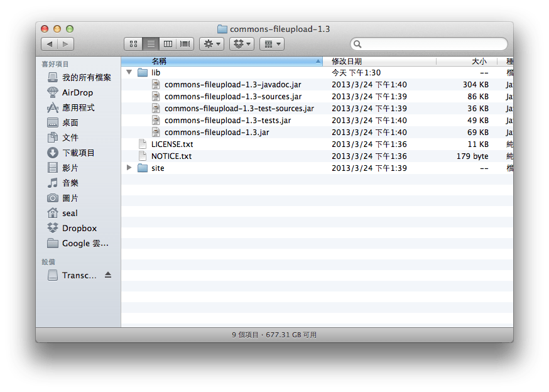Viewport: 549px width, 392px height.
Task: Eject the Transcend drive
Action: 107,275
